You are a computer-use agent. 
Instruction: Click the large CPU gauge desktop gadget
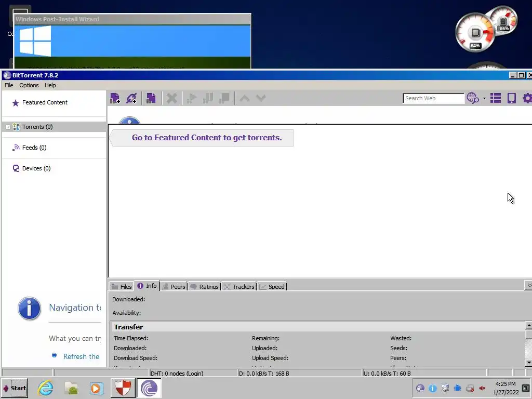point(475,33)
